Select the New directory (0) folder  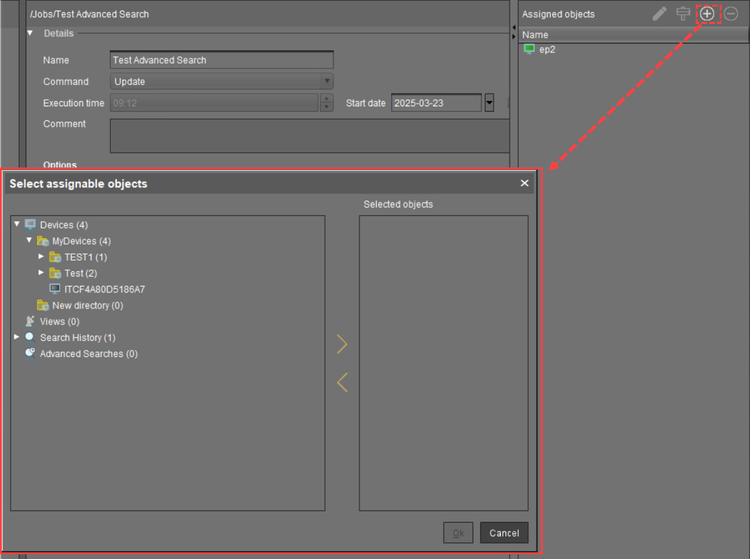point(87,305)
